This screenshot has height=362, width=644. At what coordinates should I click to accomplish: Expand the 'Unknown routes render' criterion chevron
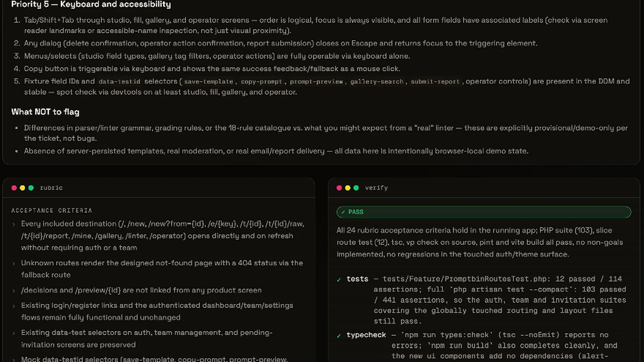(14, 264)
